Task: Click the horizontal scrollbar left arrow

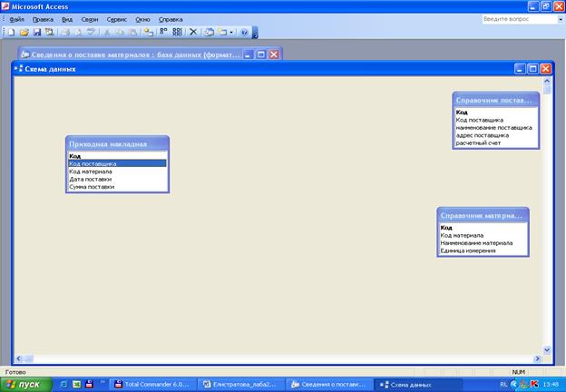Action: (x=19, y=358)
